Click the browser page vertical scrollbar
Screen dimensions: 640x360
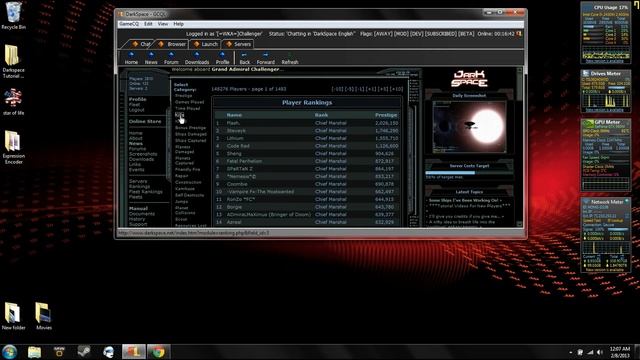tap(519, 147)
